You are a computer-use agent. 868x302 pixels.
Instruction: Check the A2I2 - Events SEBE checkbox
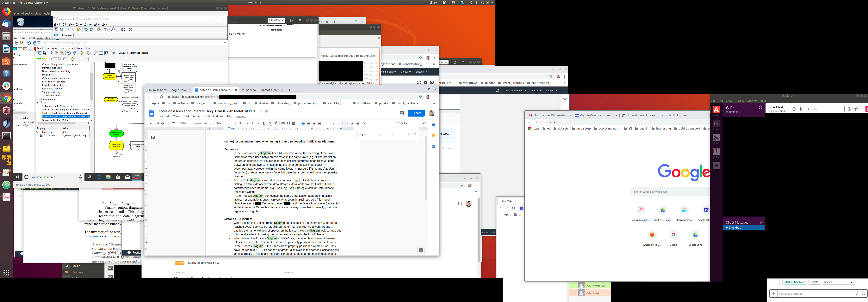pyautogui.click(x=574, y=286)
